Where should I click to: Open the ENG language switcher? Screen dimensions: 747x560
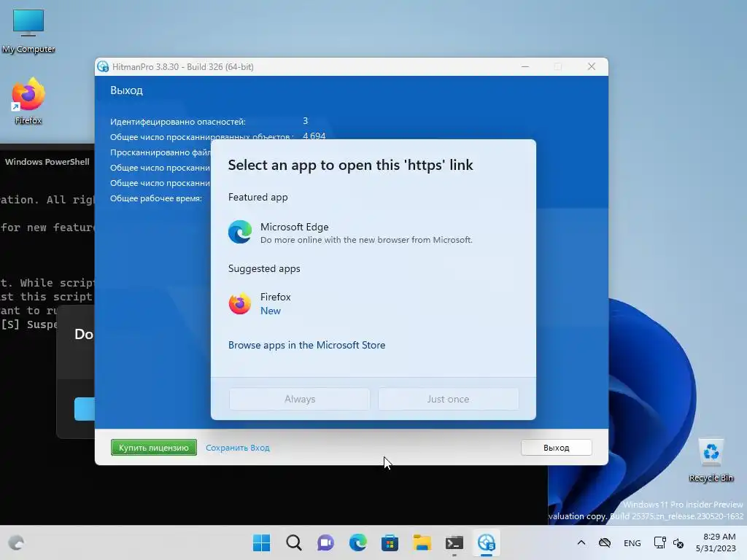[x=632, y=542]
